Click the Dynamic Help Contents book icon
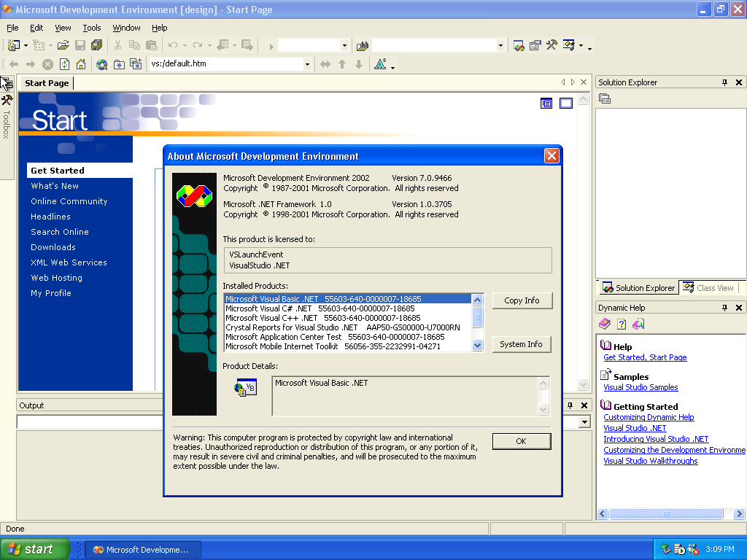The image size is (747, 560). 605,324
